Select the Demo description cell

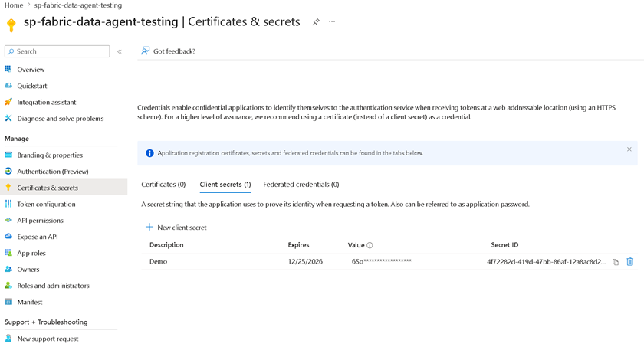coord(158,261)
